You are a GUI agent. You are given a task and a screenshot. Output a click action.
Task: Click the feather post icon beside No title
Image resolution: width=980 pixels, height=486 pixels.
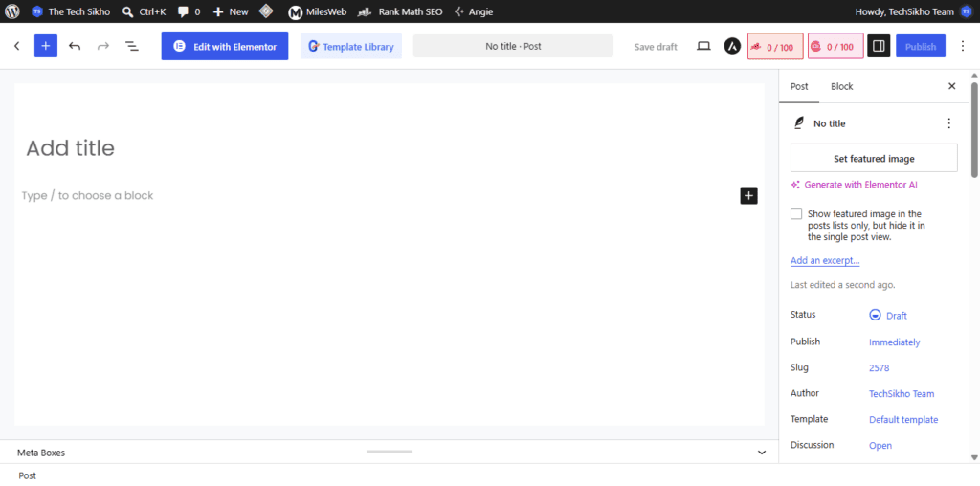point(798,123)
